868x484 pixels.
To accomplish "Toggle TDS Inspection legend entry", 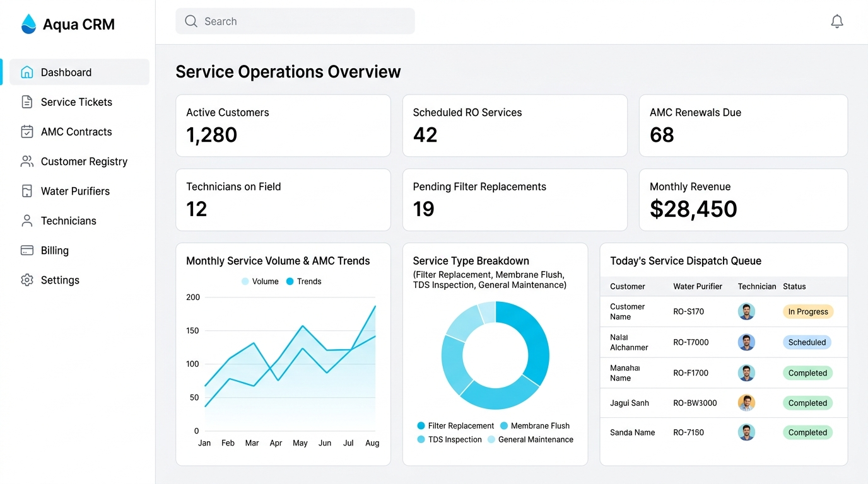I will (449, 440).
